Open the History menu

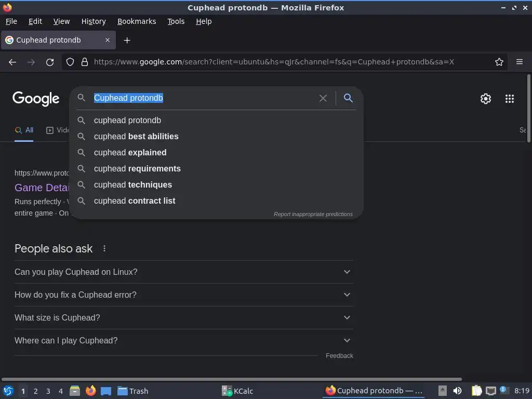click(x=94, y=21)
